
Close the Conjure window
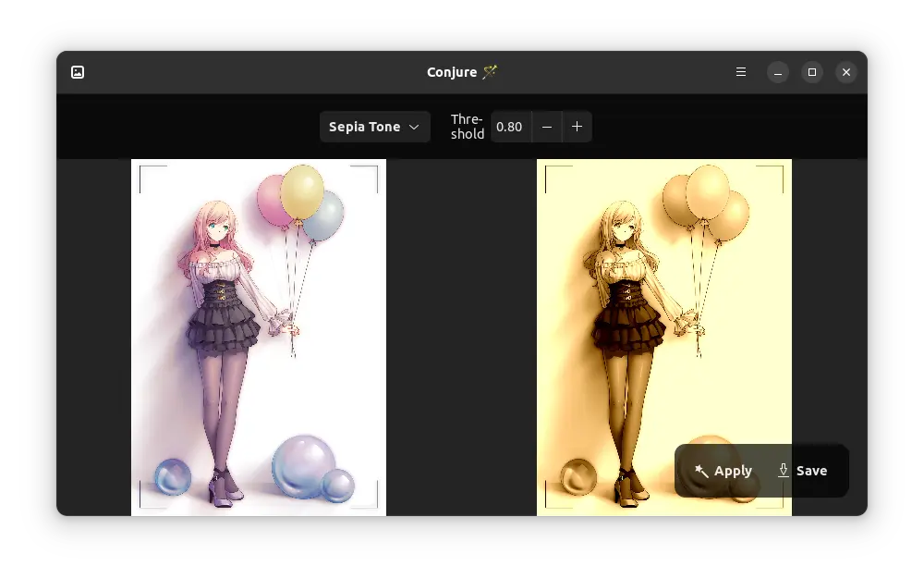click(846, 72)
